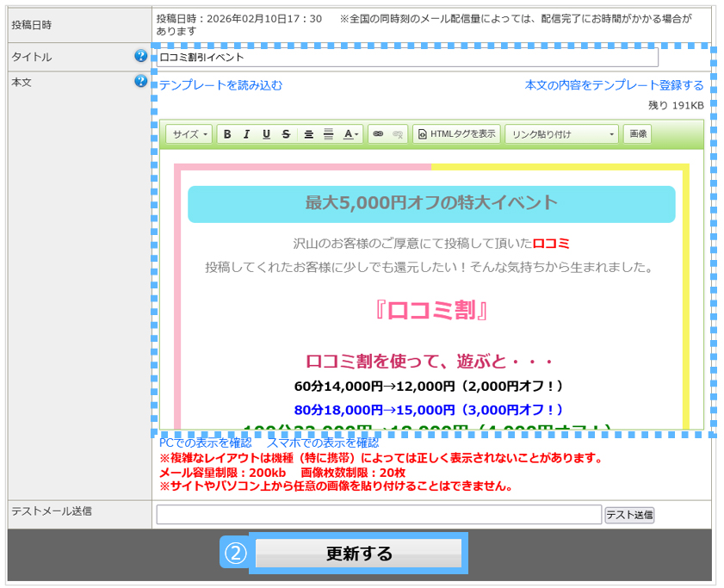Click the center alignment icon
724x588 pixels.
[309, 134]
